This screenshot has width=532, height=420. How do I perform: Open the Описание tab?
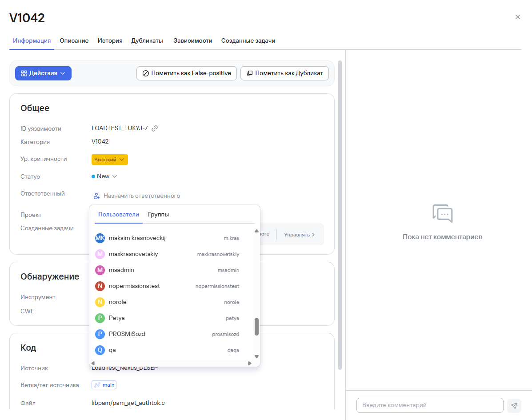(x=74, y=41)
